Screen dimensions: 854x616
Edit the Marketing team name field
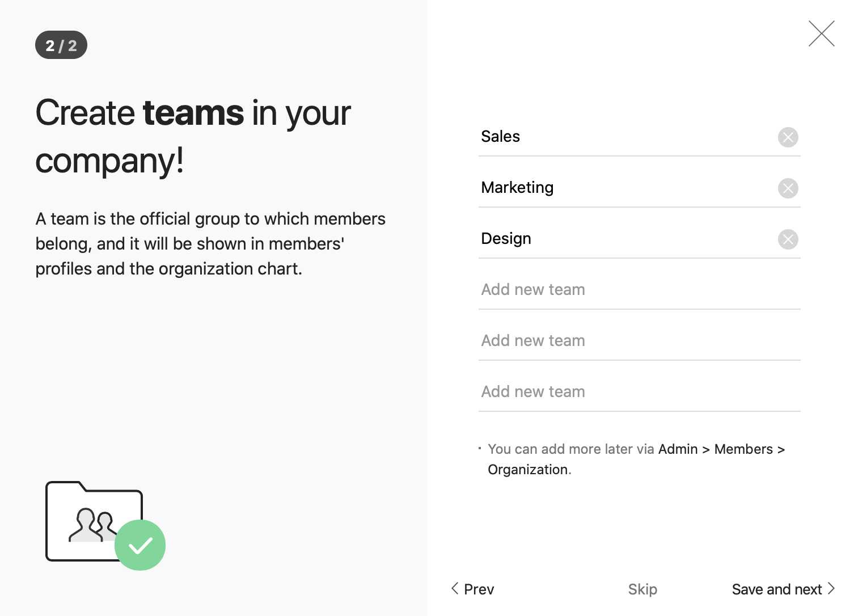(x=624, y=188)
